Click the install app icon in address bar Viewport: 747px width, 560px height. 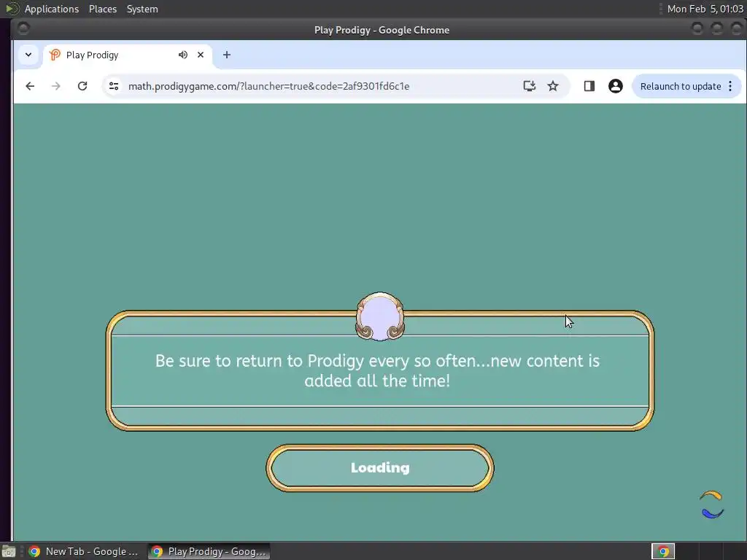[530, 86]
